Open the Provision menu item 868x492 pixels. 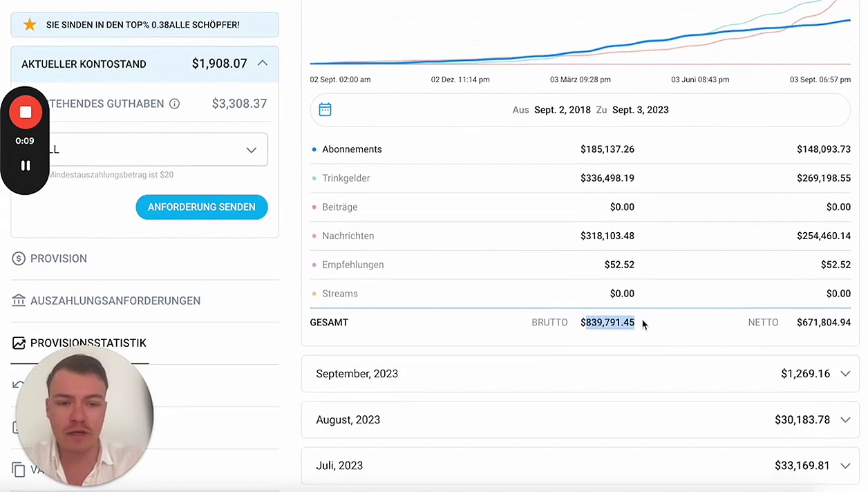coord(59,258)
